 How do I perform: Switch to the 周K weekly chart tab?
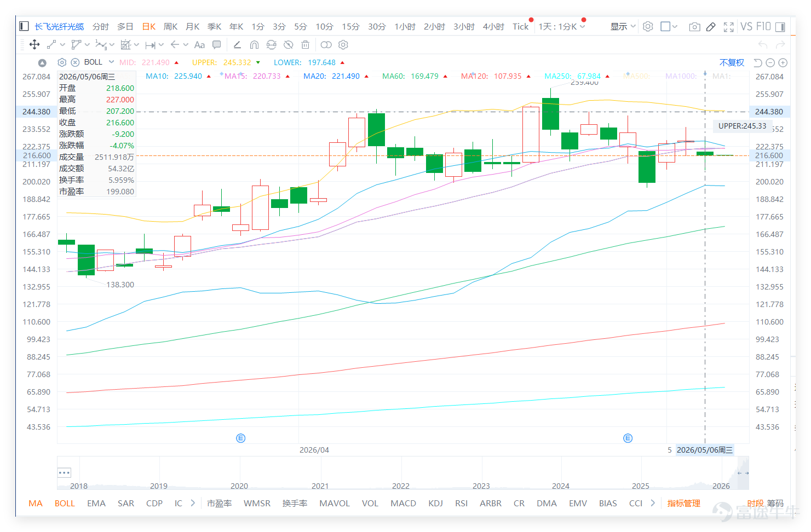pos(170,26)
